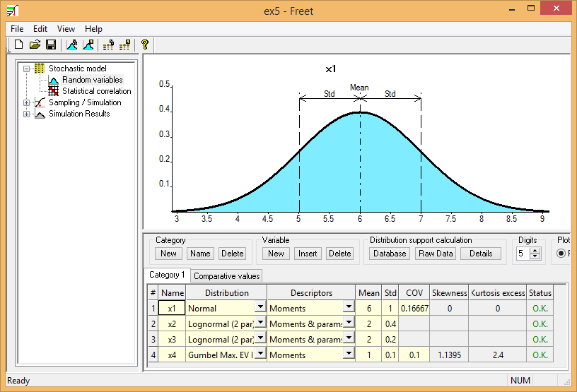Click the O.K. status for x1

tap(540, 308)
